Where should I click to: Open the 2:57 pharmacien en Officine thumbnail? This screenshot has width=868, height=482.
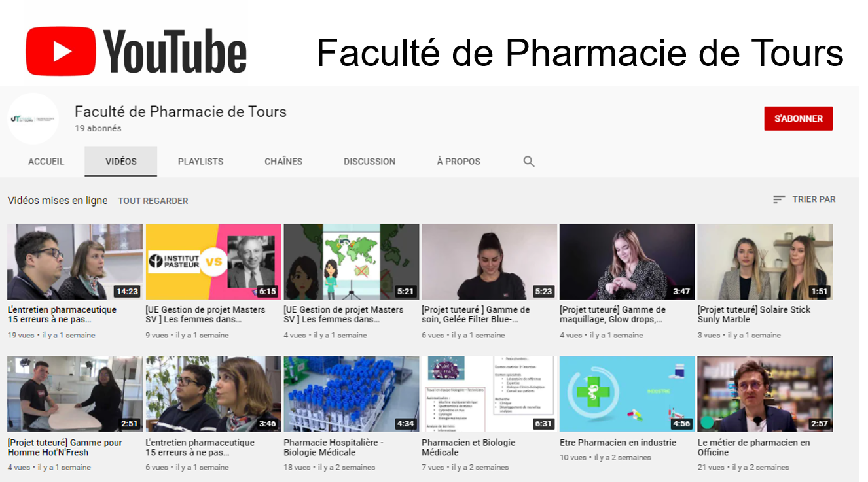pos(765,394)
